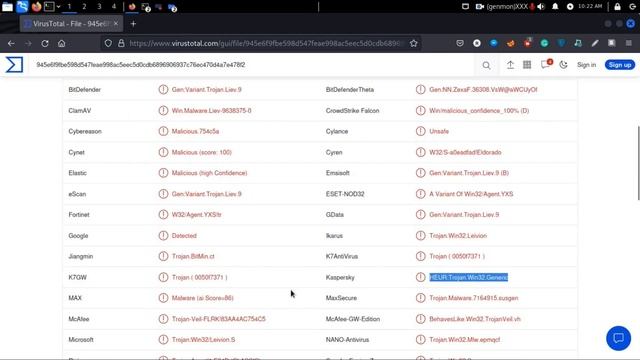Image resolution: width=640 pixels, height=360 pixels.
Task: Click the VirusTotal sigma logo
Action: pyautogui.click(x=14, y=65)
